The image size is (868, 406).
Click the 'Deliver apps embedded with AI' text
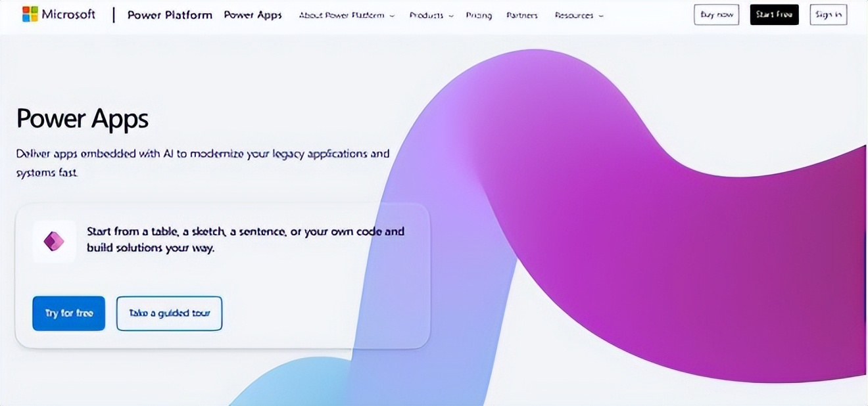coord(203,163)
